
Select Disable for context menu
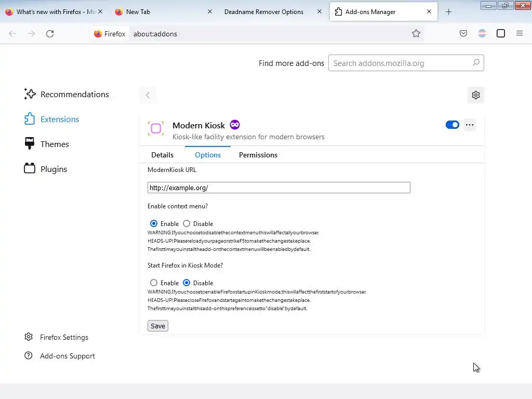click(187, 223)
